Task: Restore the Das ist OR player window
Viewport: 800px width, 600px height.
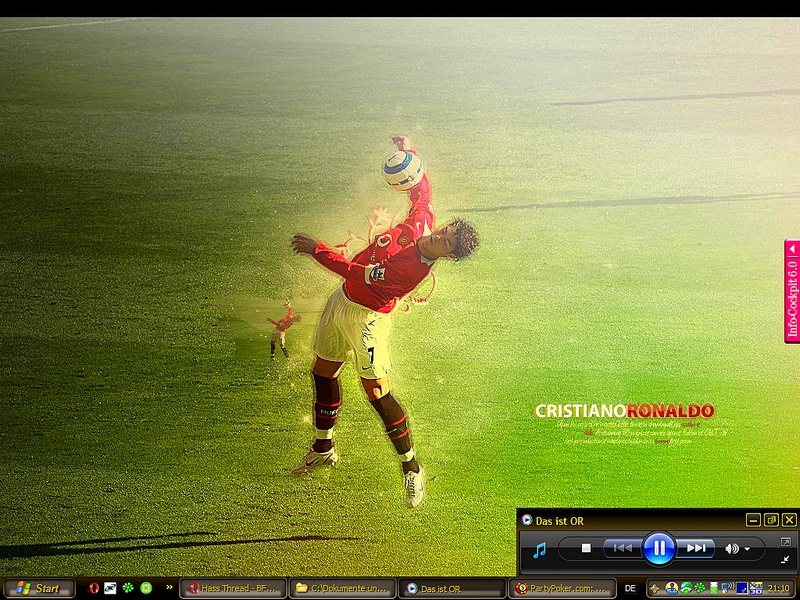Action: pos(771,520)
